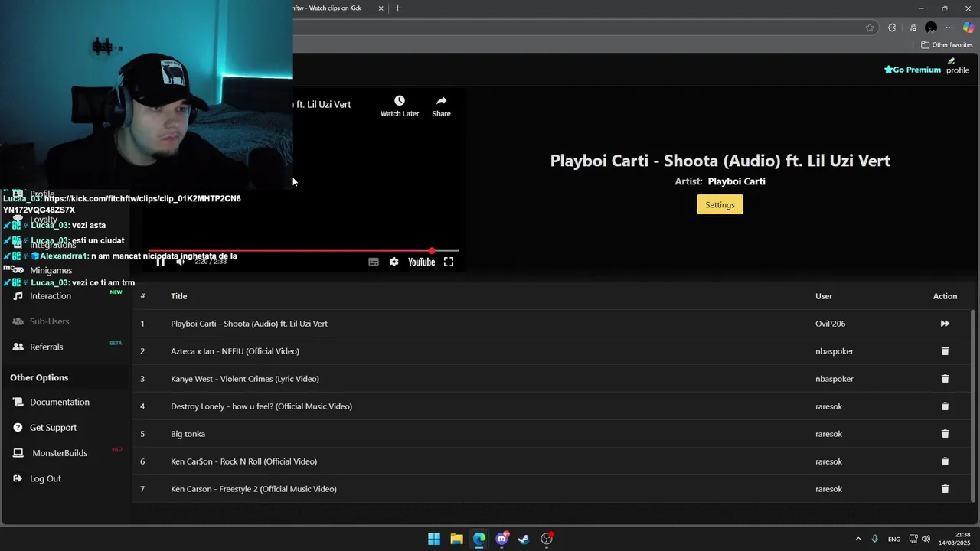The width and height of the screenshot is (980, 551).
Task: Delete Kanye West - Violent Crimes from queue
Action: pos(945,379)
